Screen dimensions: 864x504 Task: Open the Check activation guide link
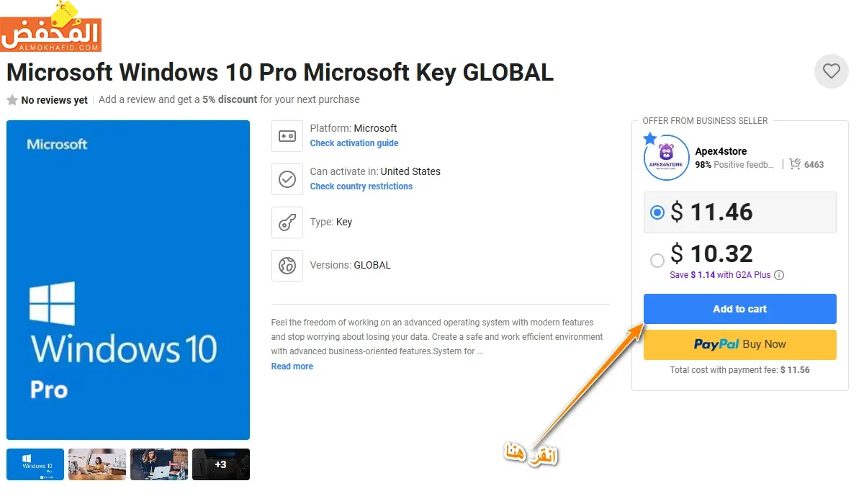click(x=354, y=143)
